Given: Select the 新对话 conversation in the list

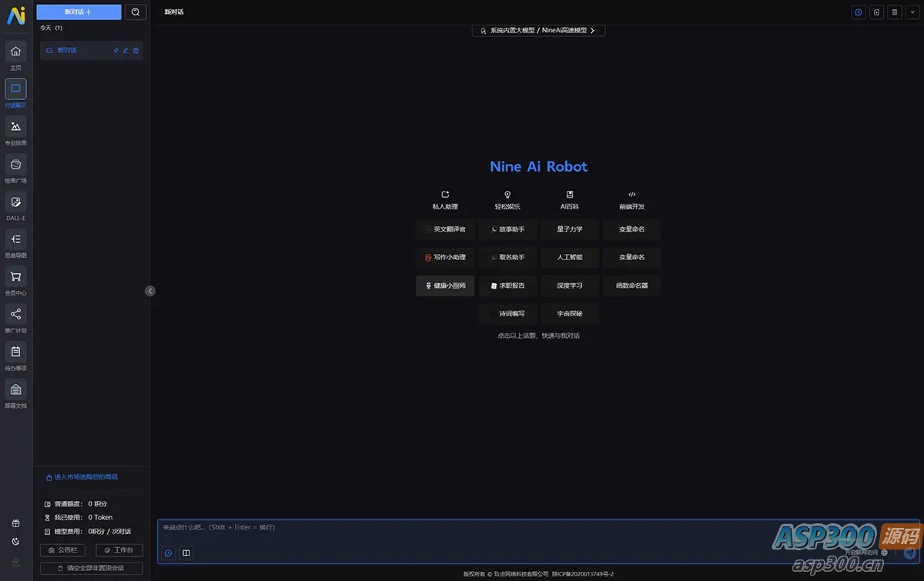Looking at the screenshot, I should pos(91,51).
